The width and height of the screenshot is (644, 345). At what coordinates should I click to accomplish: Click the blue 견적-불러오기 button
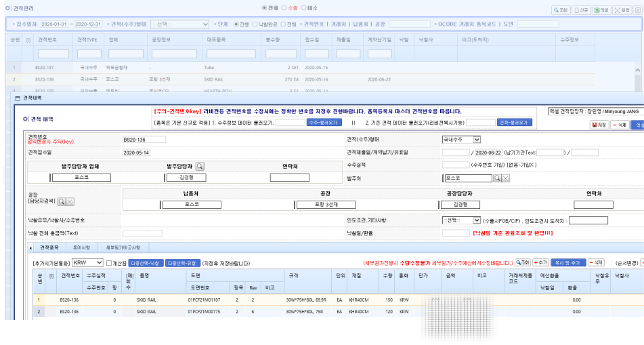[x=515, y=123]
